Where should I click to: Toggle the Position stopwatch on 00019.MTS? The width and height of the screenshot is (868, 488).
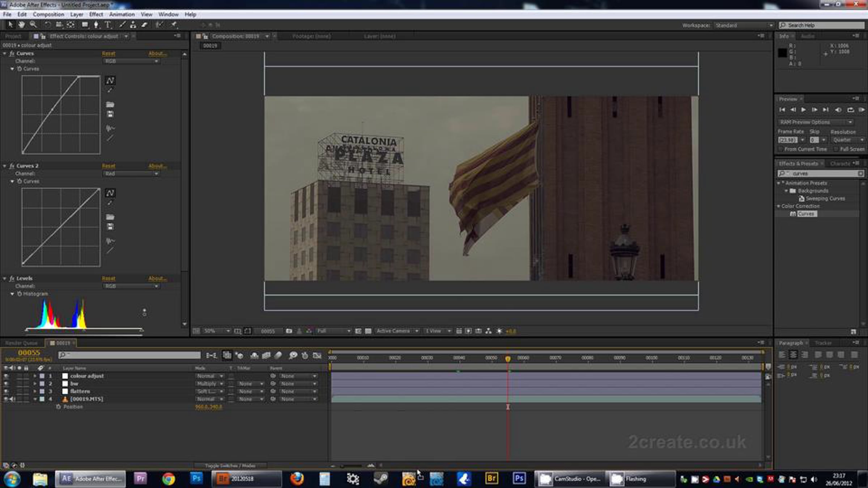tap(58, 407)
